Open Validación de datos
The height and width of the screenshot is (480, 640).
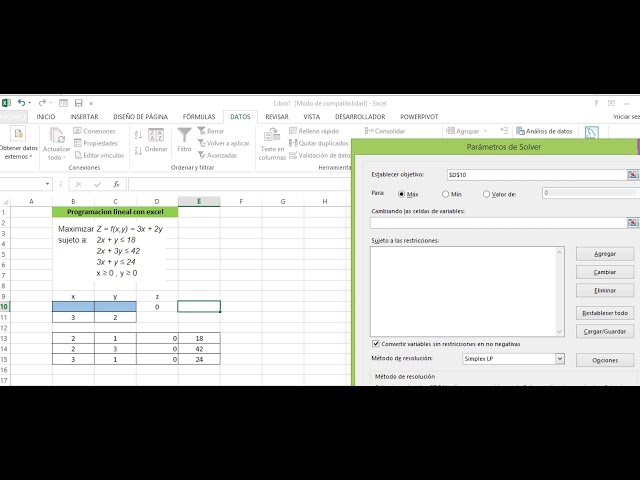(x=320, y=156)
